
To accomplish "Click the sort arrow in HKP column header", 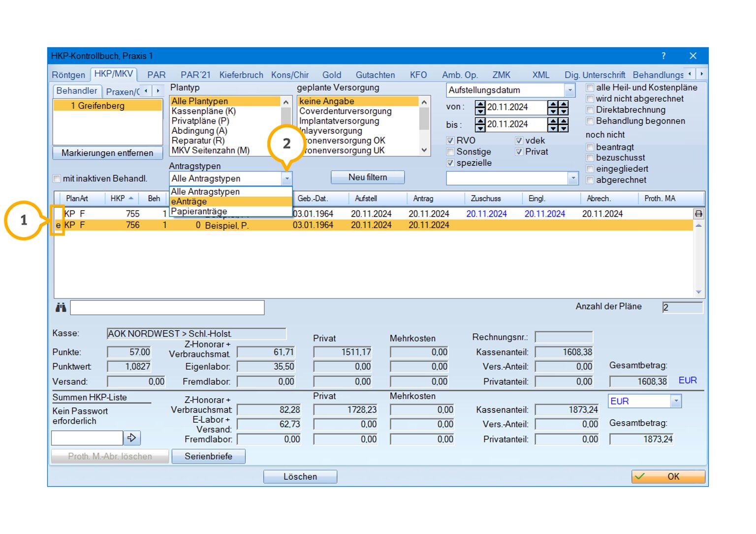I will tap(131, 198).
